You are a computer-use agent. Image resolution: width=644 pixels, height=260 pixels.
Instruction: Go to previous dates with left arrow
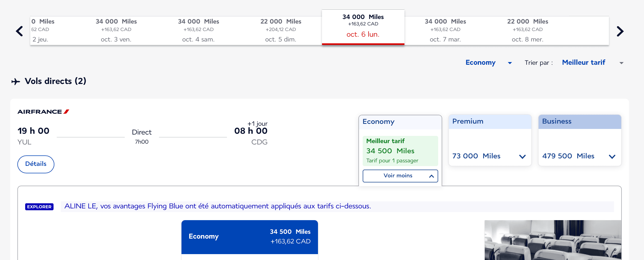(x=19, y=31)
